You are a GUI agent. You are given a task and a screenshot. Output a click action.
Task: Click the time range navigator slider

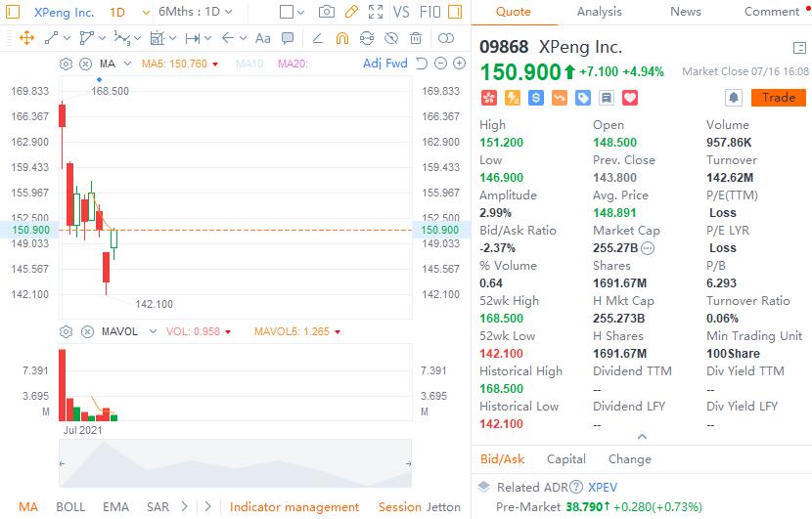235,463
